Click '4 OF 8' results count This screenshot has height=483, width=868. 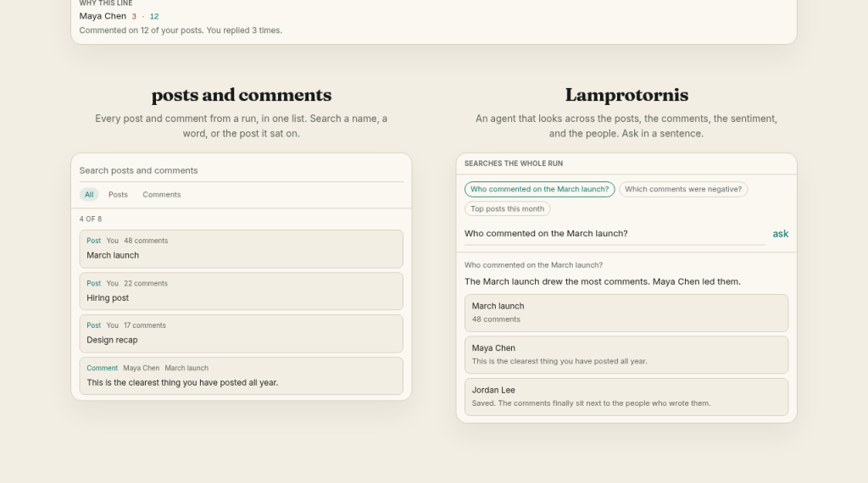pyautogui.click(x=90, y=219)
